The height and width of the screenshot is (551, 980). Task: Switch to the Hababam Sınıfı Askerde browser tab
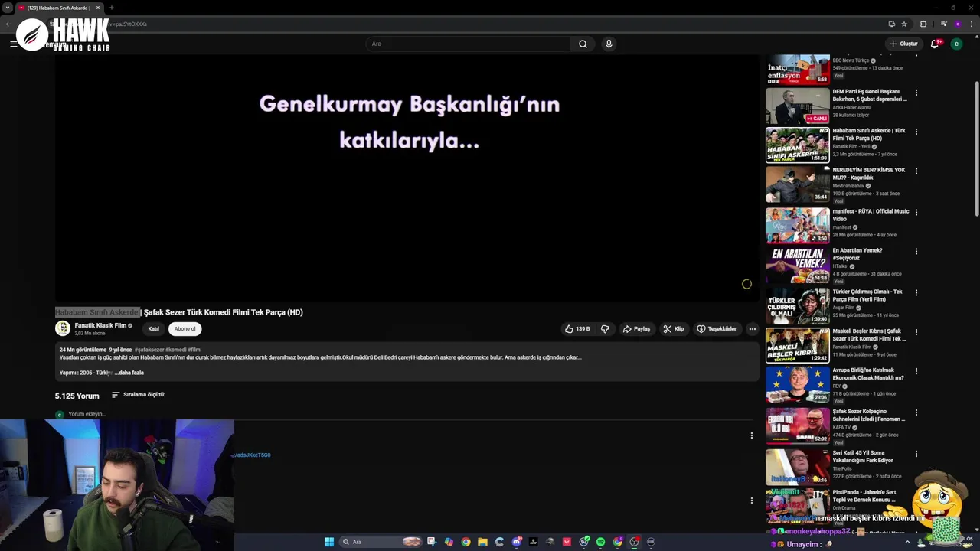(57, 8)
